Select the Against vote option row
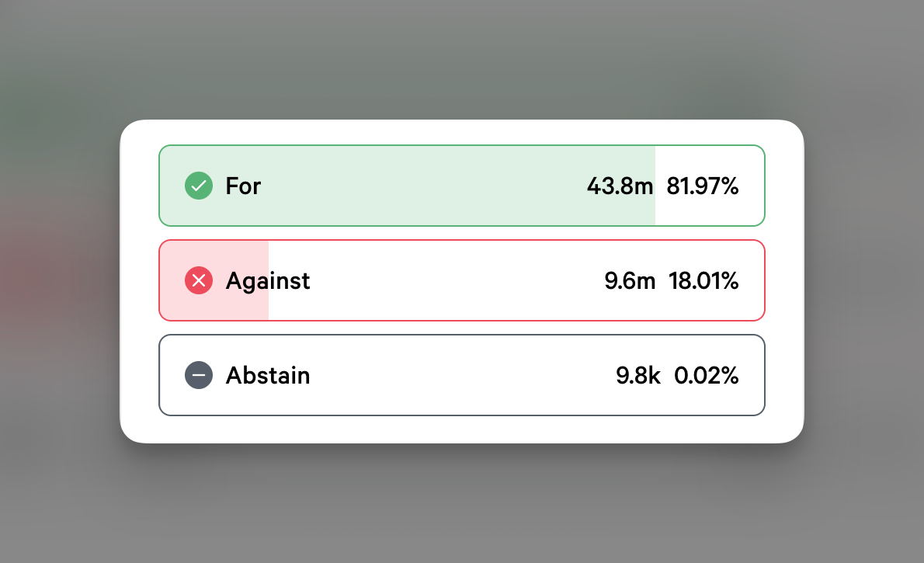Viewport: 924px width, 563px height. (x=462, y=280)
